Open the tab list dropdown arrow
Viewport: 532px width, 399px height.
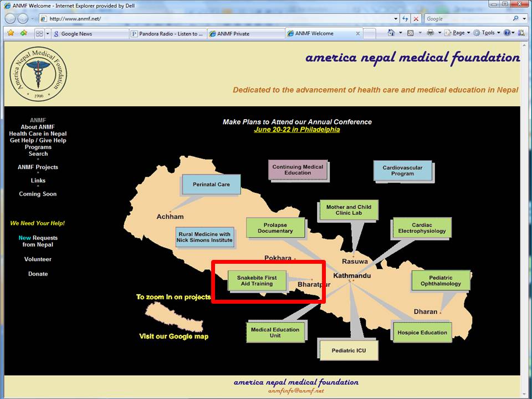pyautogui.click(x=48, y=33)
